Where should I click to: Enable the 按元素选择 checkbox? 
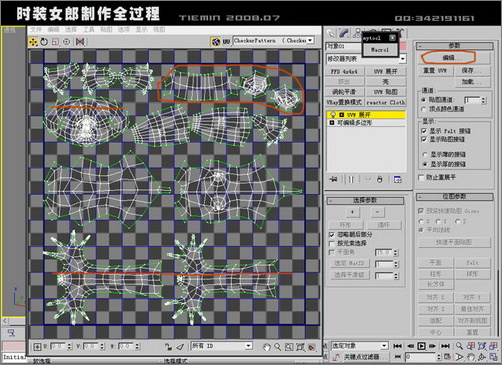coord(332,244)
